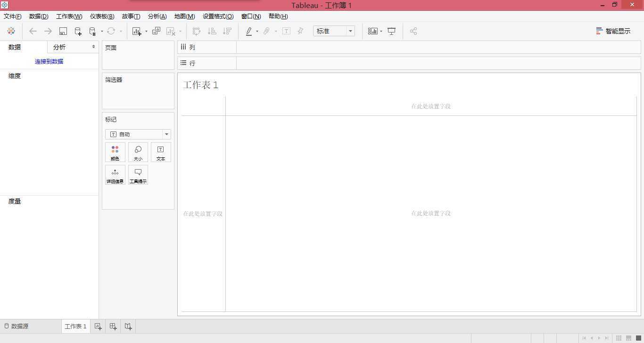The width and height of the screenshot is (644, 343).
Task: Click the undo back arrow
Action: pyautogui.click(x=33, y=31)
